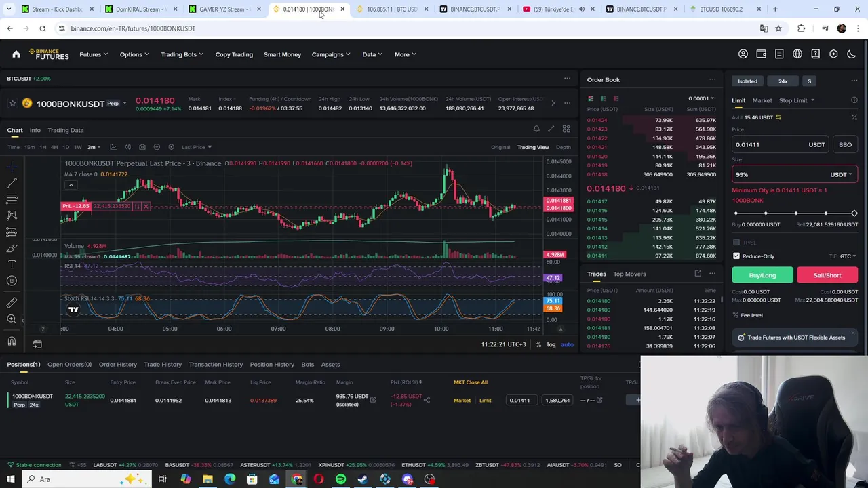
Task: Adjust the 24x leverage button
Action: pos(783,81)
